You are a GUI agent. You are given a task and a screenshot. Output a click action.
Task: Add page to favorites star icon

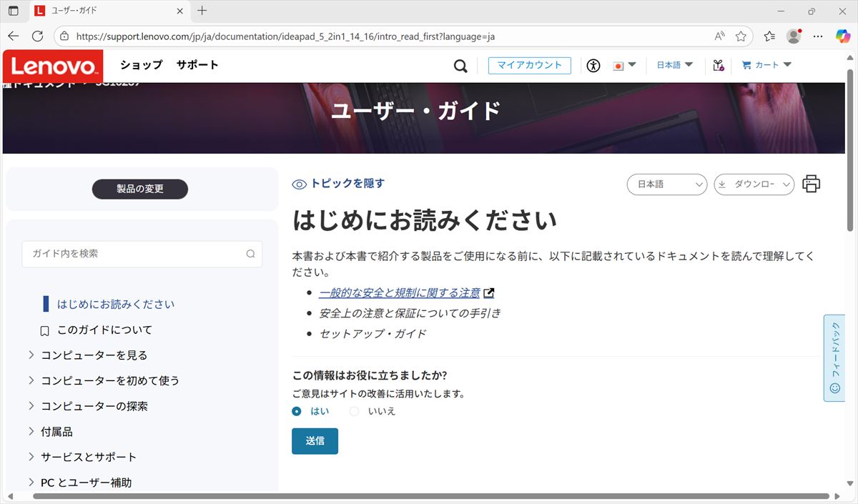click(741, 36)
